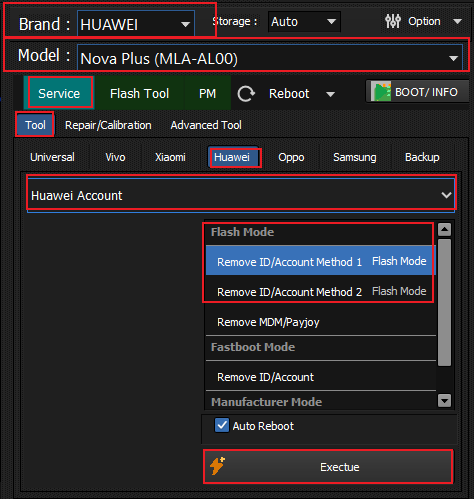Open the Brand dropdown showing HUAWEI
Screen dimensions: 474x499
point(136,24)
